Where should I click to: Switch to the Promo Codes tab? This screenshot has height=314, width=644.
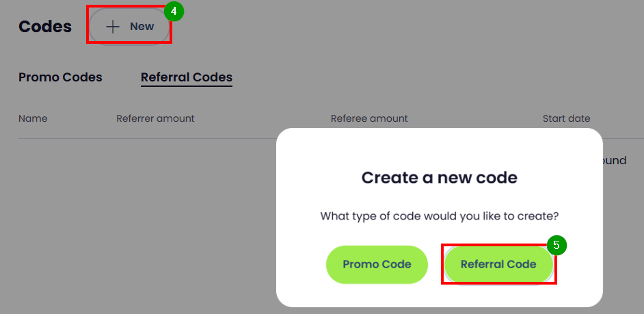(60, 77)
